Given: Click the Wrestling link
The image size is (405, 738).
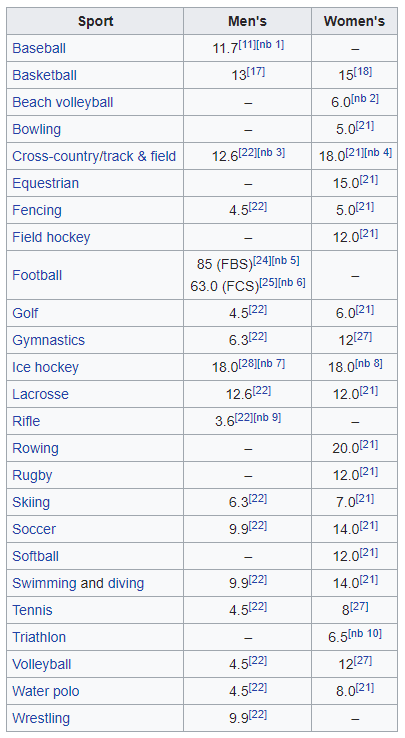Looking at the screenshot, I should (x=41, y=719).
